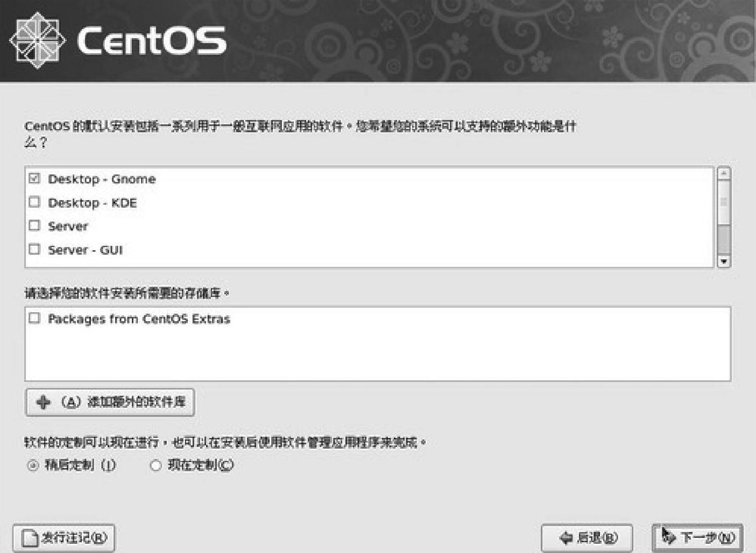
Task: Click the 添加额外的软件库 button
Action: click(x=110, y=402)
